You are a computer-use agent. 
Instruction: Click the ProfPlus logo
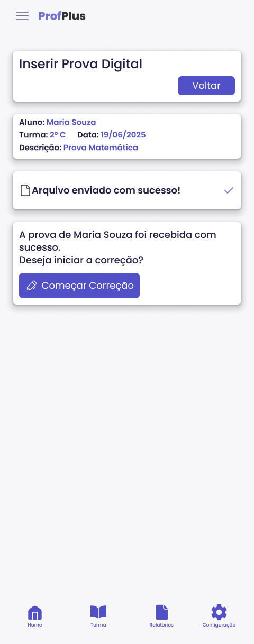click(62, 16)
